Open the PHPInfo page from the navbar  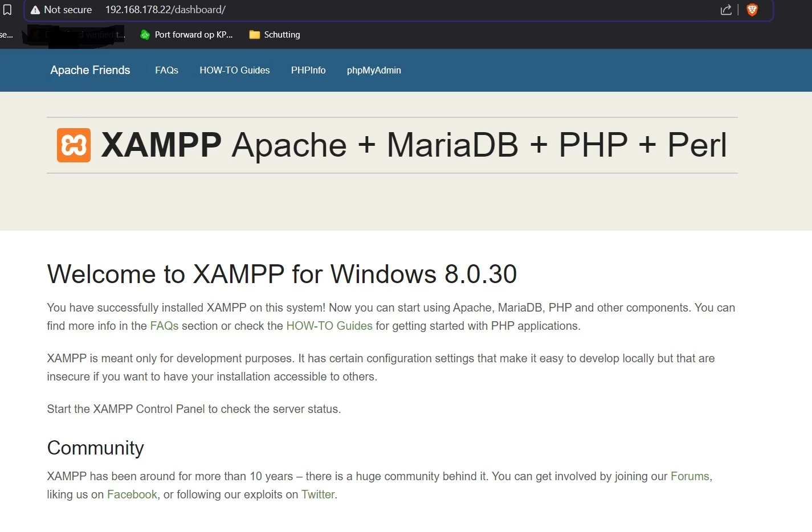tap(308, 70)
